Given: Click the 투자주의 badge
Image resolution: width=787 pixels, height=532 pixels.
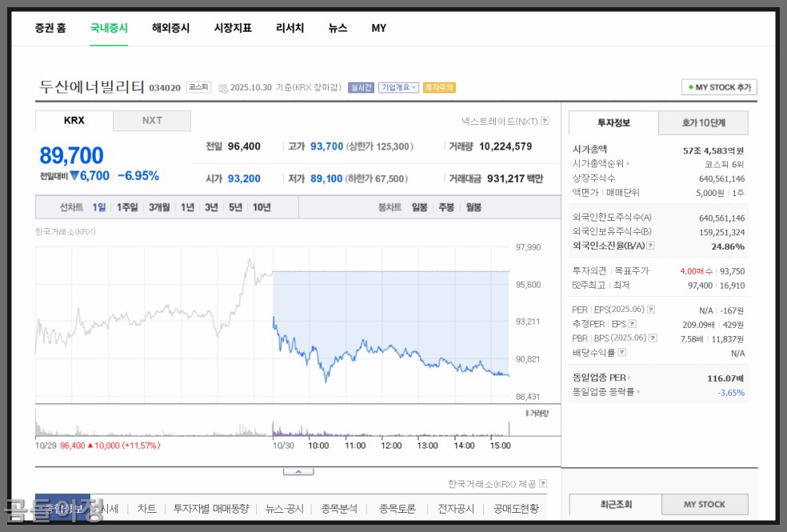Looking at the screenshot, I should click(x=439, y=88).
